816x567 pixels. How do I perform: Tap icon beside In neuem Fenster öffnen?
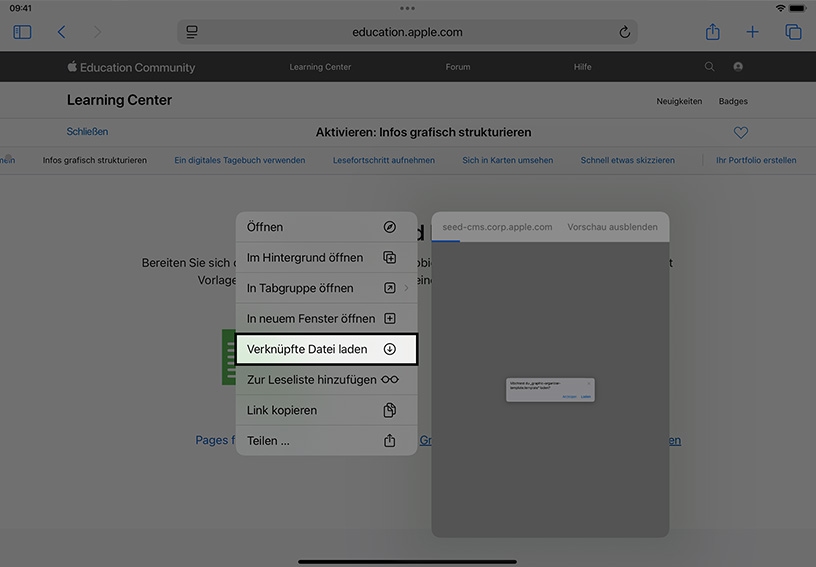[x=390, y=318]
